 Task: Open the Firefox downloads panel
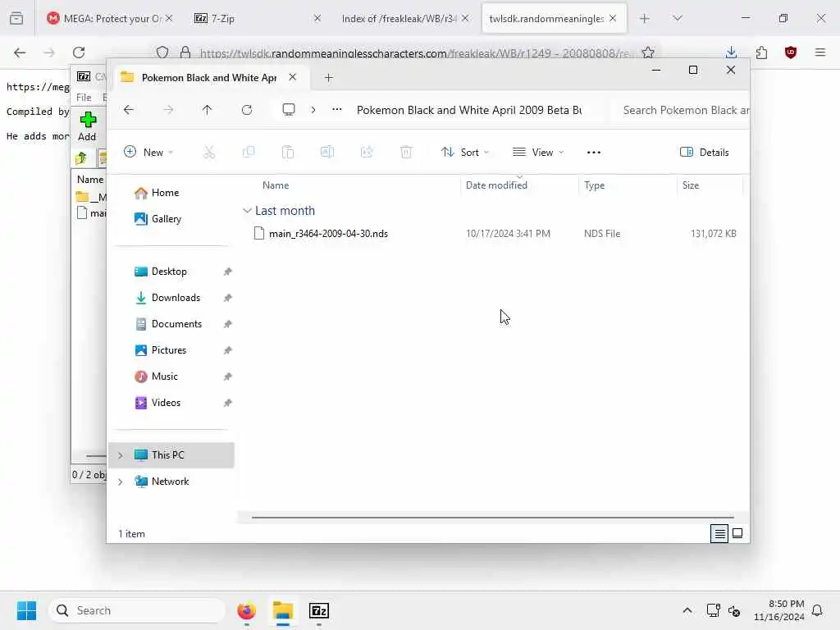[x=731, y=52]
